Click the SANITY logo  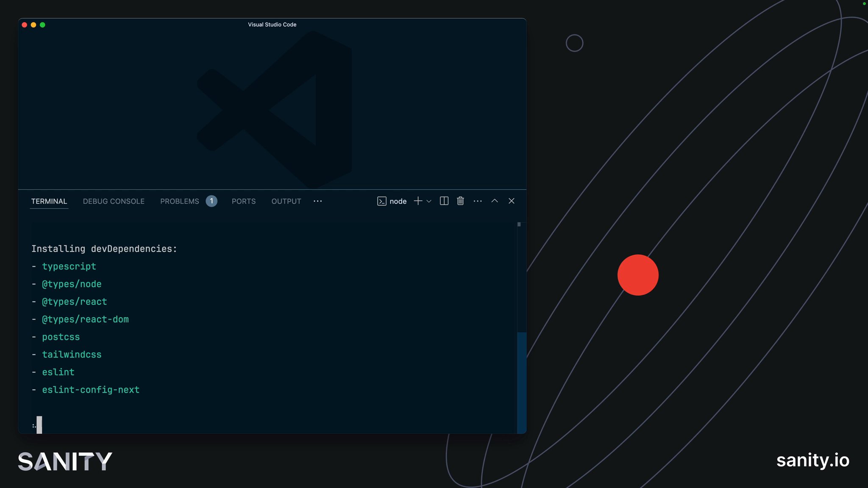(x=65, y=461)
